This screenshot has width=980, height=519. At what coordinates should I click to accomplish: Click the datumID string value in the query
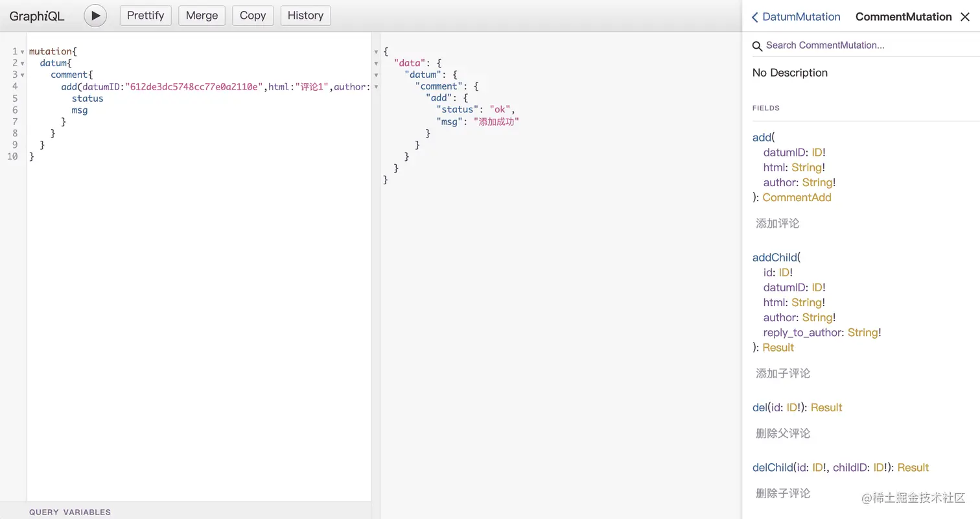click(x=194, y=86)
